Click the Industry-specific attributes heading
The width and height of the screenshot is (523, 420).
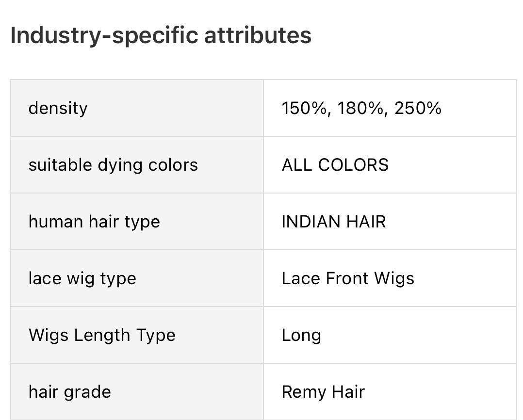point(161,35)
